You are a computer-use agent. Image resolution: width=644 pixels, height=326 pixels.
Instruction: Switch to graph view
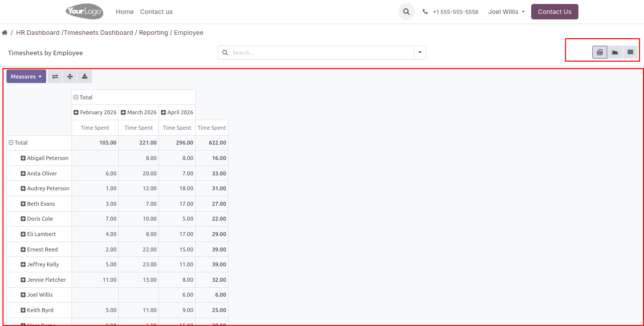(615, 52)
